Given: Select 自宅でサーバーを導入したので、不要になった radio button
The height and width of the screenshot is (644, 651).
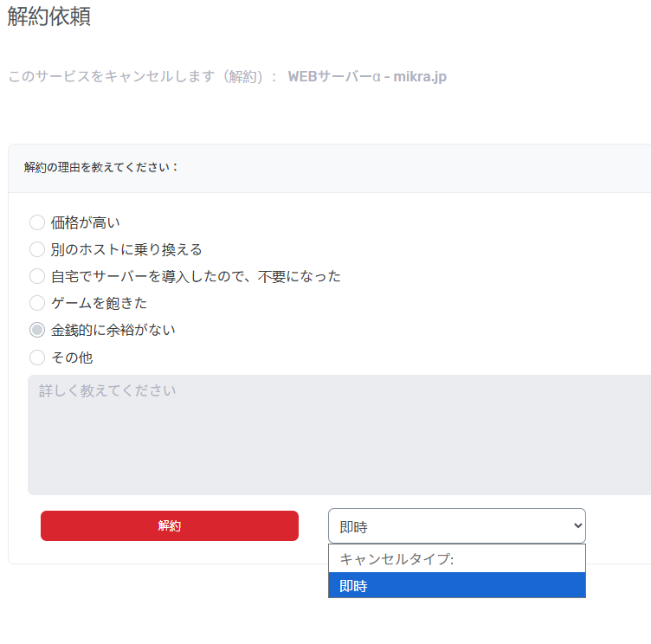Looking at the screenshot, I should 37,276.
